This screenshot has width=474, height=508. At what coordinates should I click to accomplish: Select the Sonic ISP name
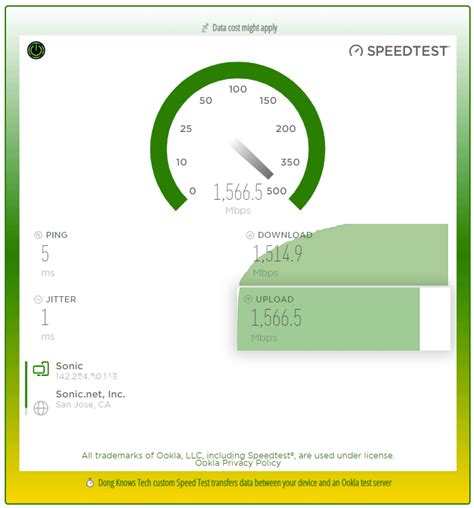point(69,366)
